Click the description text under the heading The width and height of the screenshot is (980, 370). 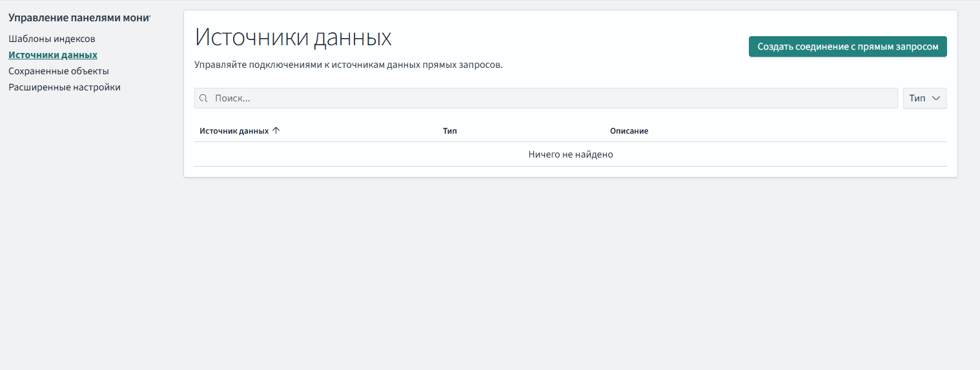pos(348,65)
